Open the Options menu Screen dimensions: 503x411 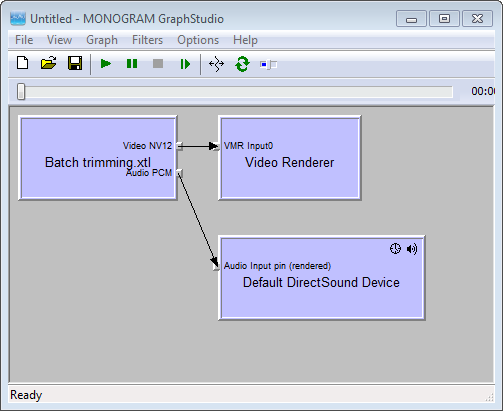(198, 40)
